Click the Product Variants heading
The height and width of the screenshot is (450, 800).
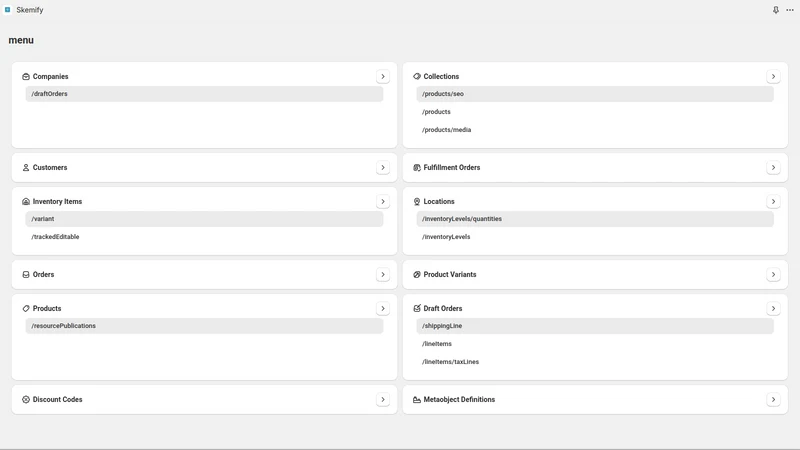point(450,274)
